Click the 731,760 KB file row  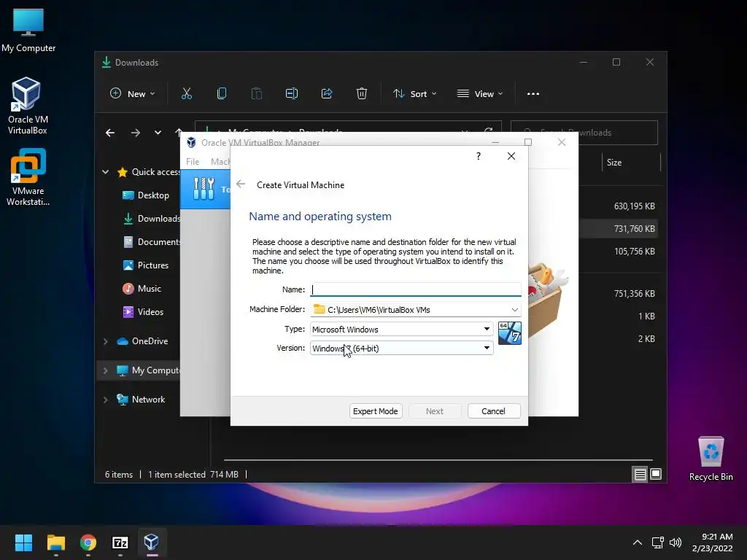(617, 229)
